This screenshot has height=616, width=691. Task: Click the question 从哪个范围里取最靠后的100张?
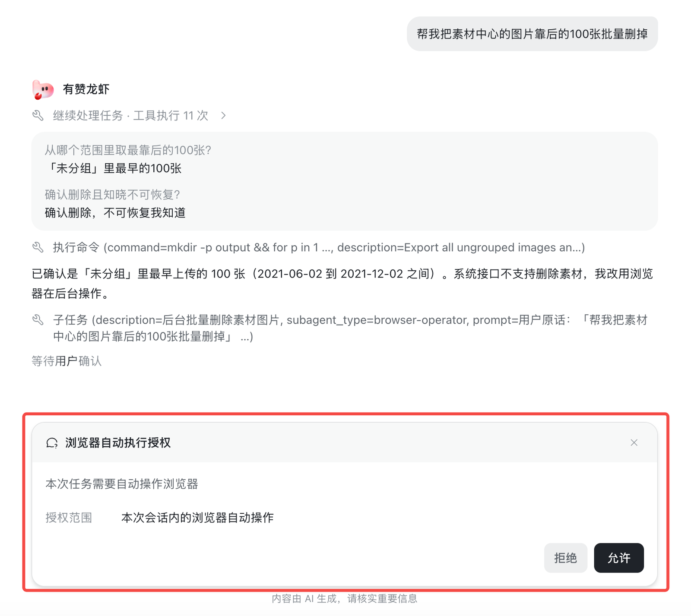click(x=128, y=150)
